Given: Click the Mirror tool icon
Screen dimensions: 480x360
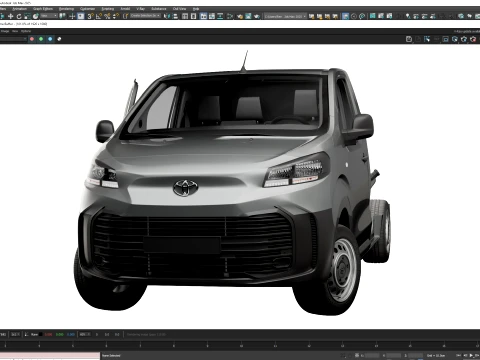Looking at the screenshot, I should 167,16.
